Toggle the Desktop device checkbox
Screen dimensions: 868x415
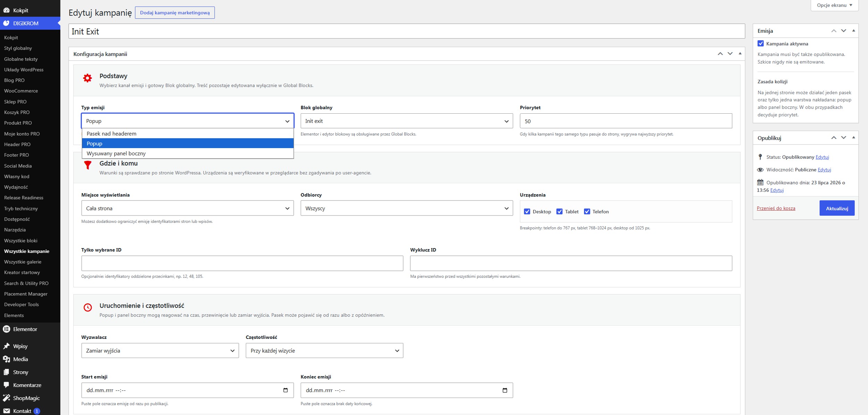pyautogui.click(x=527, y=211)
